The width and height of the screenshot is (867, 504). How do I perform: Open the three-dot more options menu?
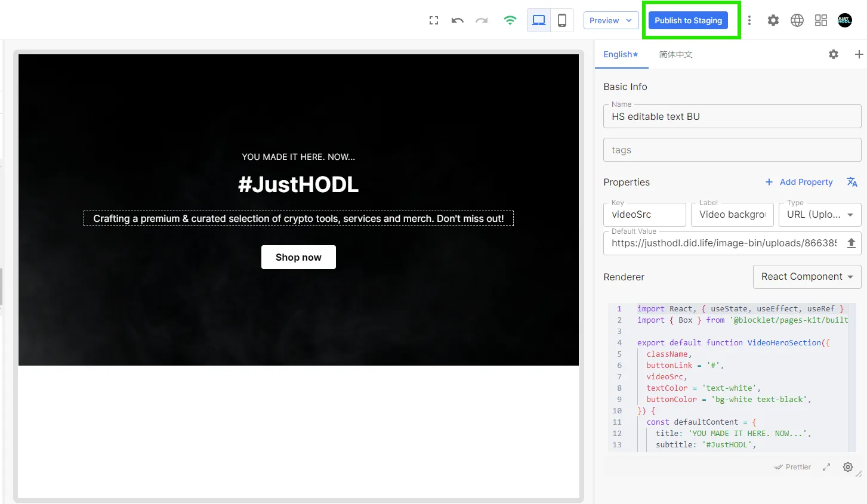click(749, 20)
